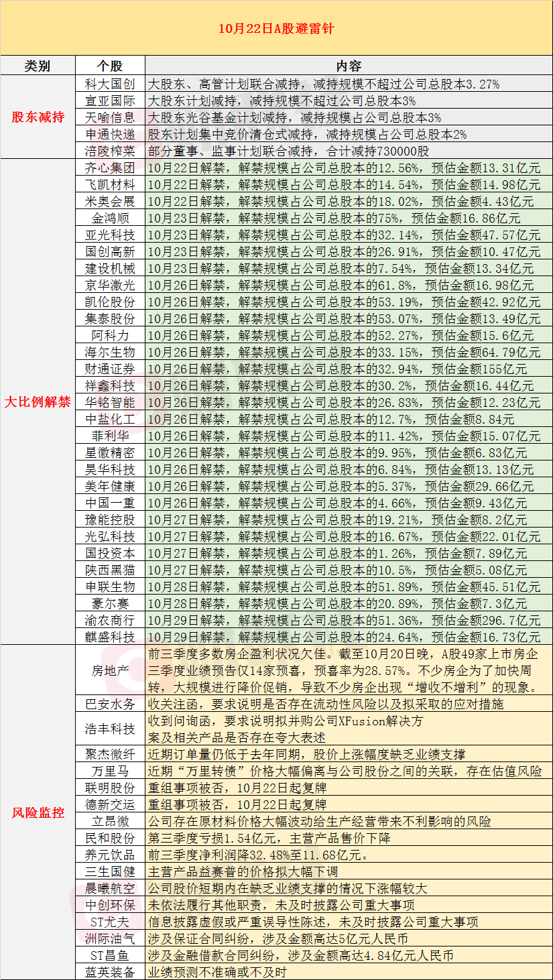
Task: Select '民和股份' in the stock column
Action: (110, 838)
